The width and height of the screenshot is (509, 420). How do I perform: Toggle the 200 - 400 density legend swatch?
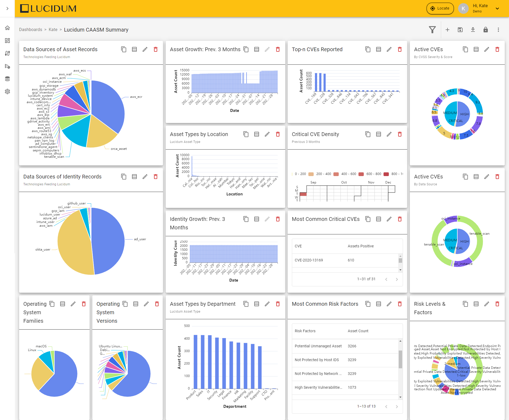(311, 174)
